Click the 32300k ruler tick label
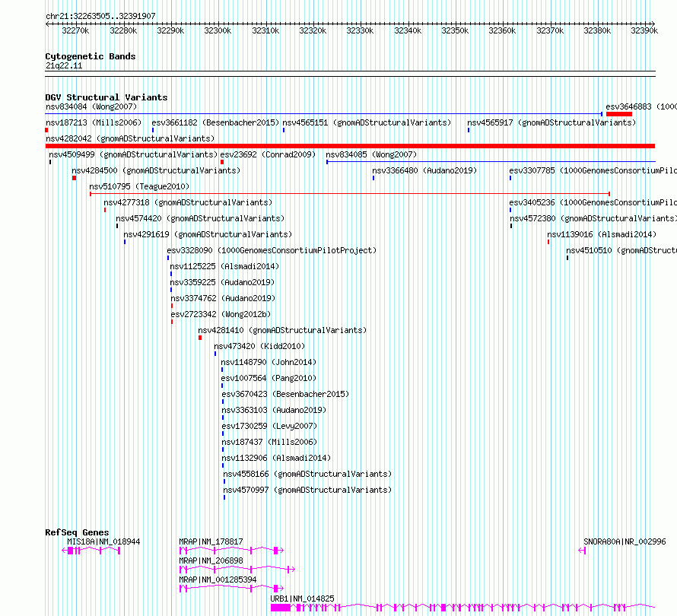The image size is (677, 616). click(x=218, y=30)
